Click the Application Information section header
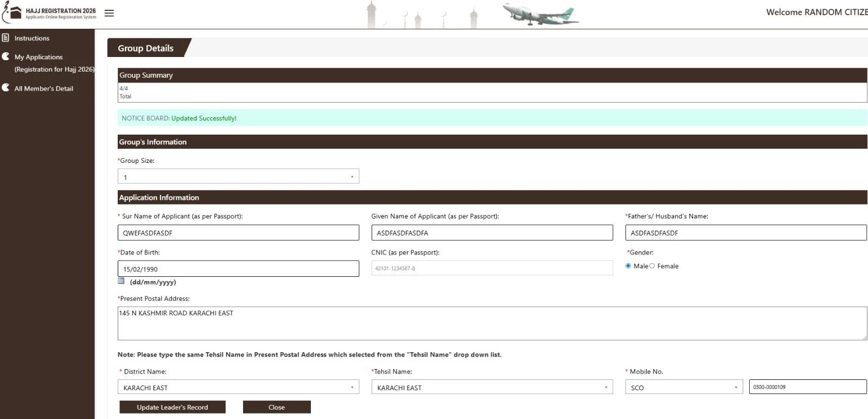Viewport: 868px width, 419px height. click(492, 198)
